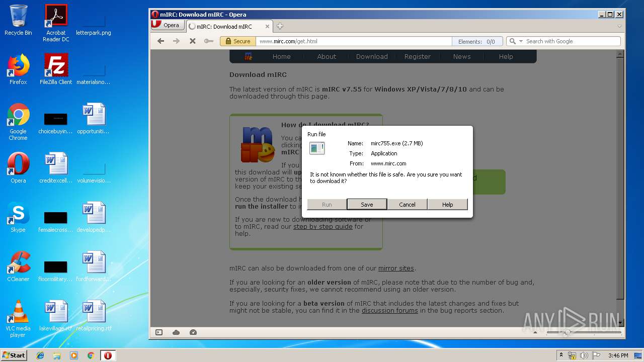The height and width of the screenshot is (362, 644).
Task: Open Acrobat Reader DC desktop icon
Action: pos(56,23)
